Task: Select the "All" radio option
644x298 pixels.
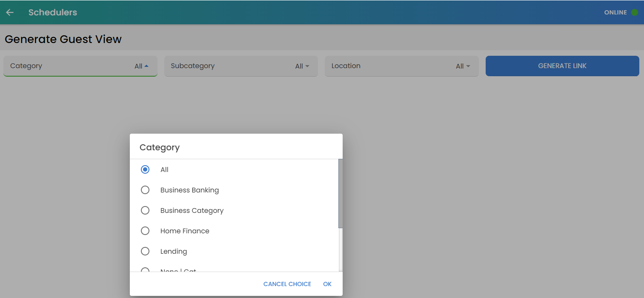Action: (145, 169)
